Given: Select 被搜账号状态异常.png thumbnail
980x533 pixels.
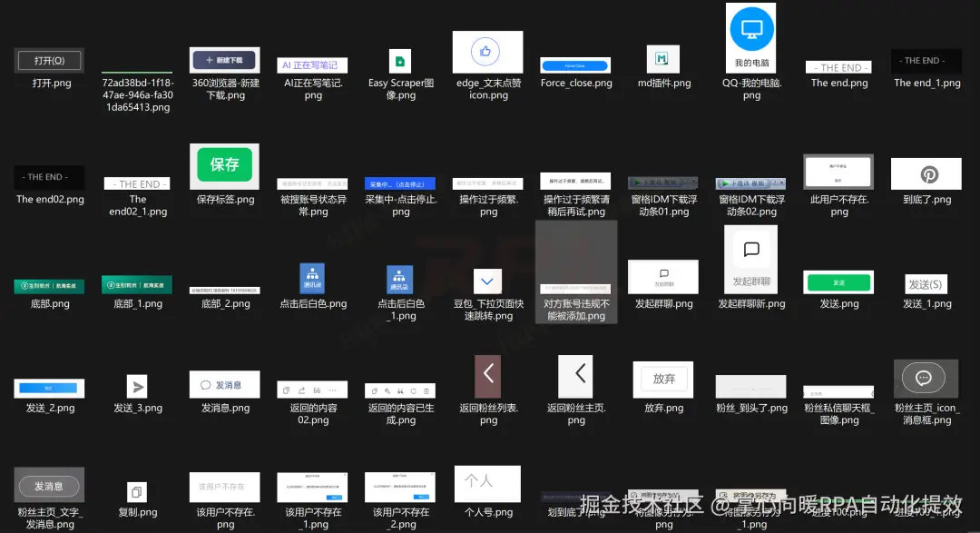Looking at the screenshot, I should click(x=312, y=183).
